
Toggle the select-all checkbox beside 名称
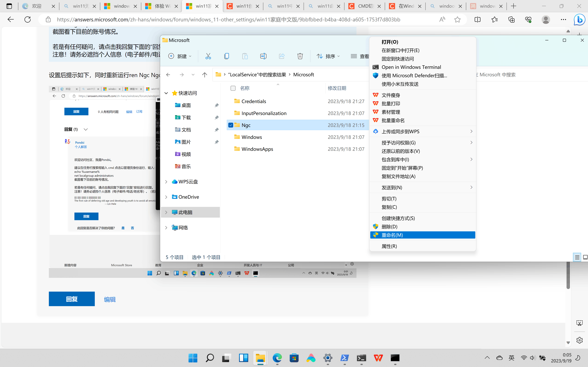(x=233, y=88)
